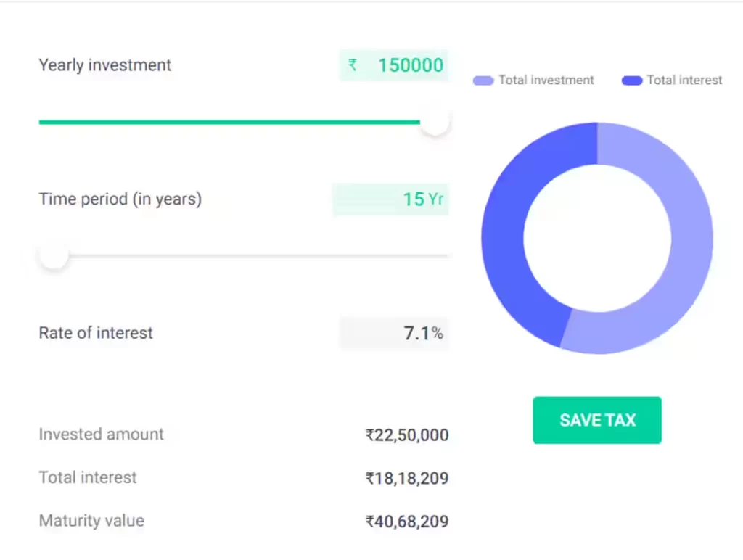Click the Yearly investment amount input field
The height and width of the screenshot is (560, 743).
point(394,65)
